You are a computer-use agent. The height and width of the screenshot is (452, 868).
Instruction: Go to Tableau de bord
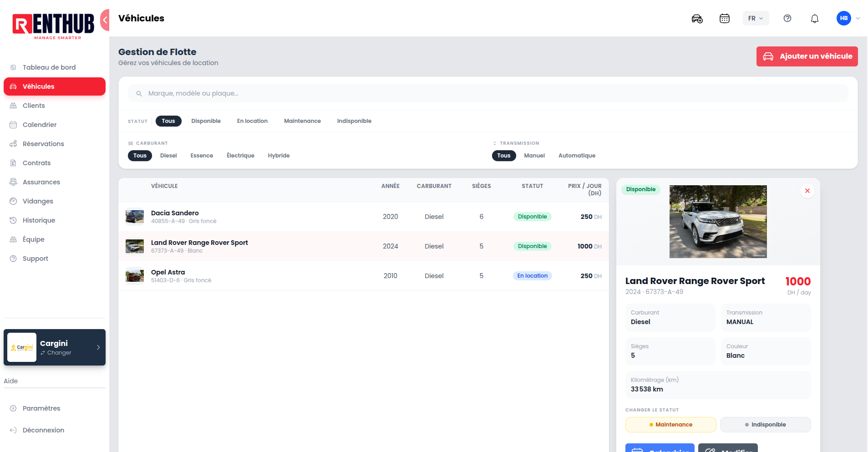point(55,67)
